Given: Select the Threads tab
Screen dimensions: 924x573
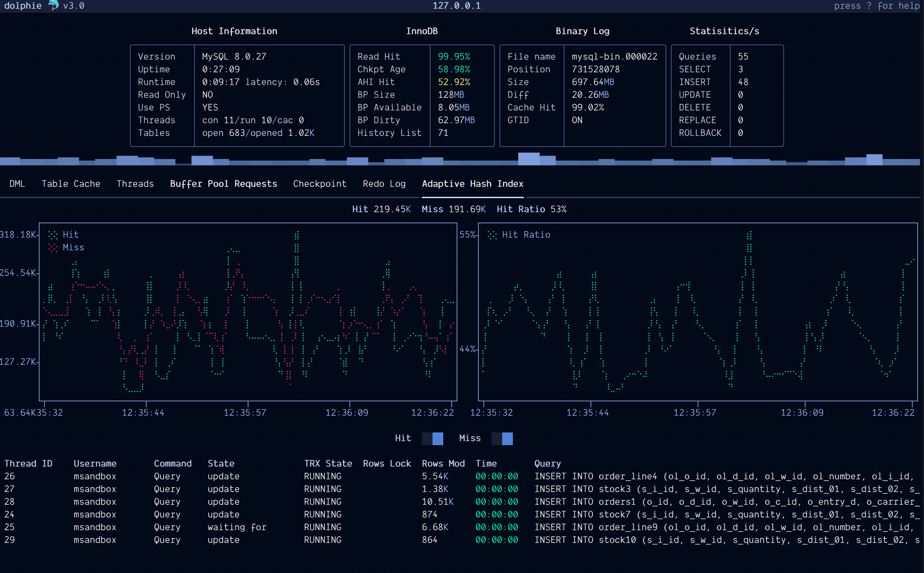Looking at the screenshot, I should (135, 183).
